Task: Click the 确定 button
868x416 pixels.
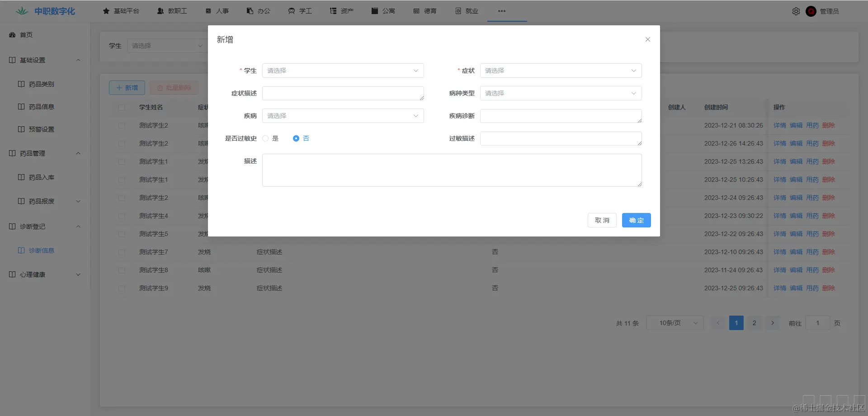Action: point(637,220)
